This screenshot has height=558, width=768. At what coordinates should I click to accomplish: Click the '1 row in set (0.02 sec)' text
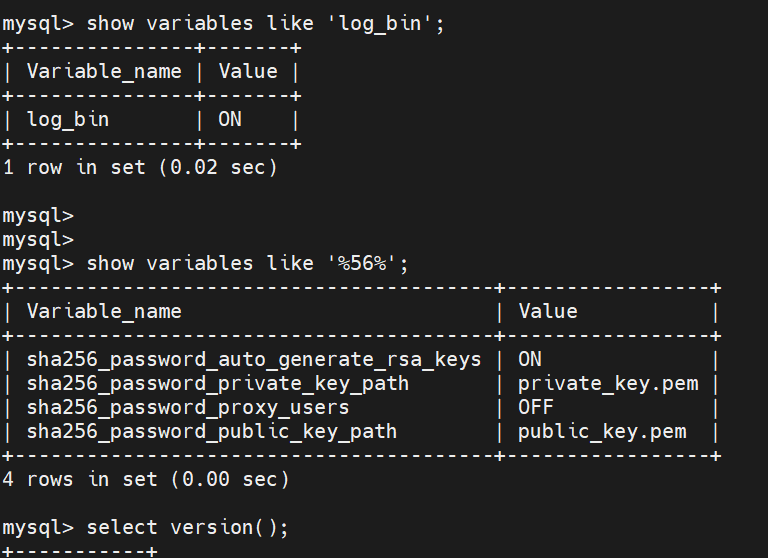point(140,167)
